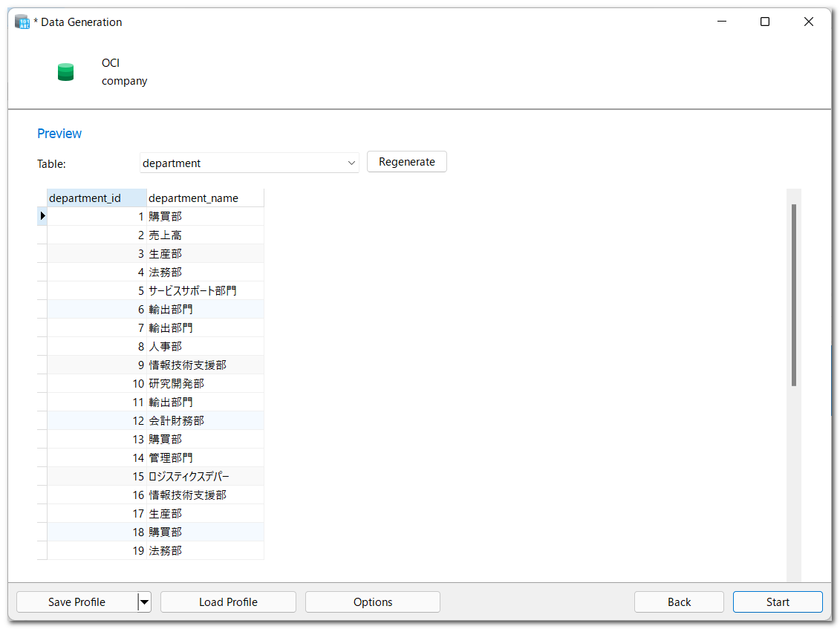Click Start to begin data generation
The height and width of the screenshot is (629, 840).
point(778,602)
